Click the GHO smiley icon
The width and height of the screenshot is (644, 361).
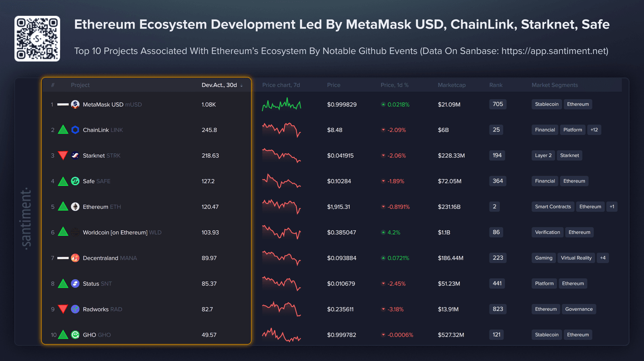tap(75, 335)
